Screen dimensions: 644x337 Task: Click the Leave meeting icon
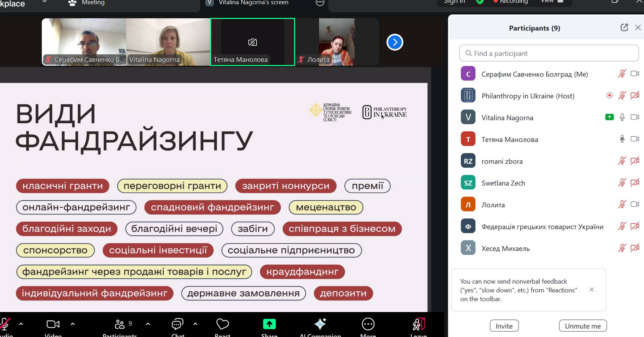[418, 324]
